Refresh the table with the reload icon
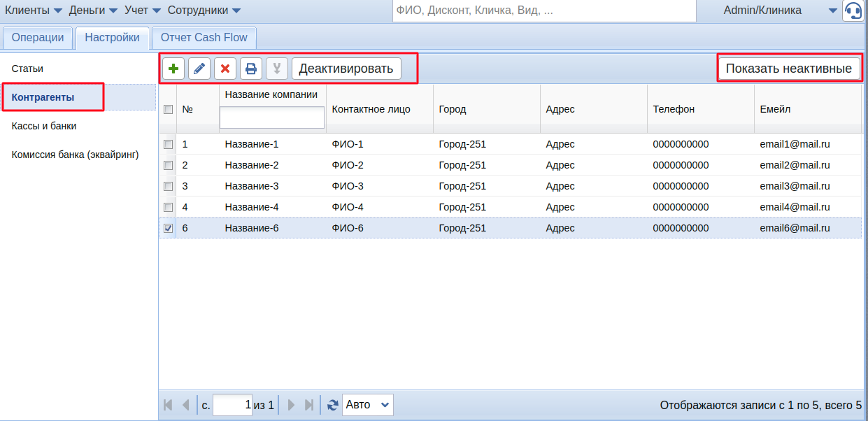Viewport: 868px width, 421px height. [333, 405]
